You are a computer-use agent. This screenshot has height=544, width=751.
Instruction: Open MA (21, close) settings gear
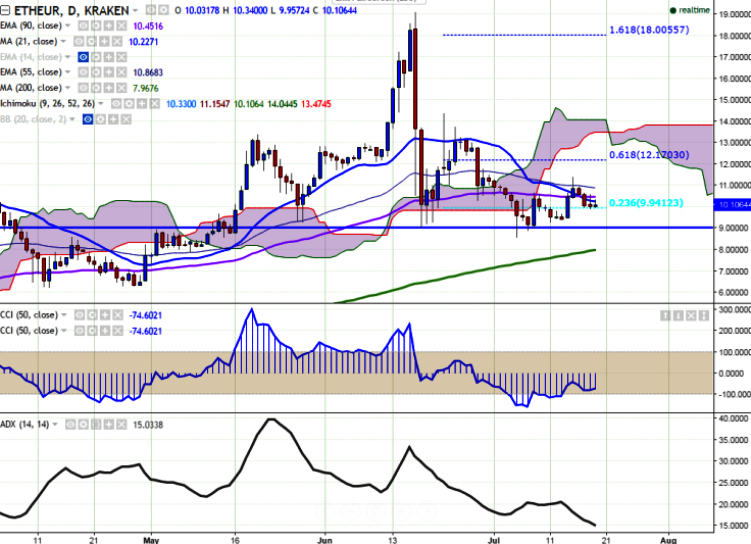(x=91, y=42)
